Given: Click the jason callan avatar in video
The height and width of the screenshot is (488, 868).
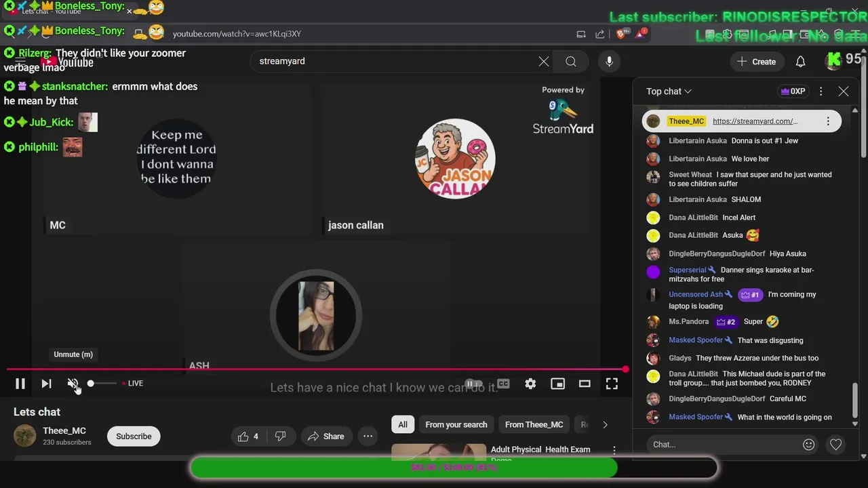Looking at the screenshot, I should (x=455, y=159).
